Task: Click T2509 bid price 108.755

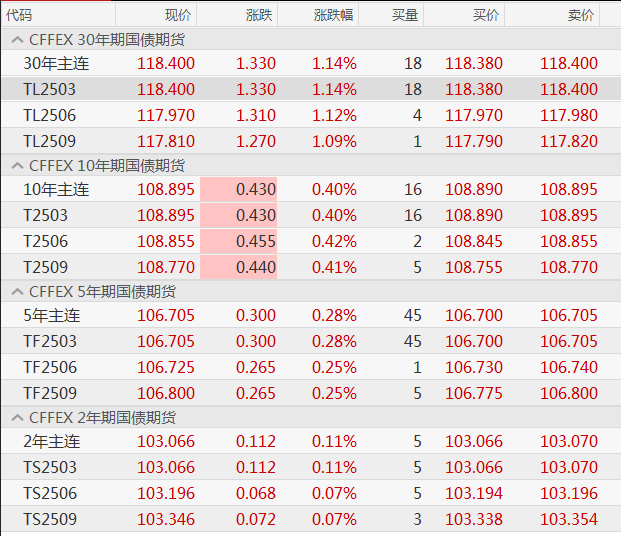Action: [x=474, y=267]
